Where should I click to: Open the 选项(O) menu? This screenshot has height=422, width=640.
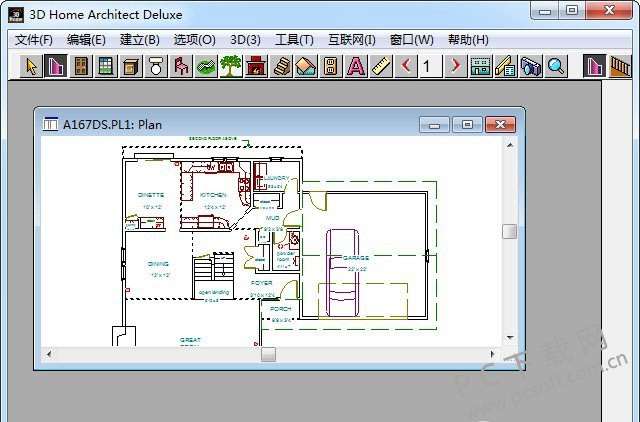(x=194, y=40)
